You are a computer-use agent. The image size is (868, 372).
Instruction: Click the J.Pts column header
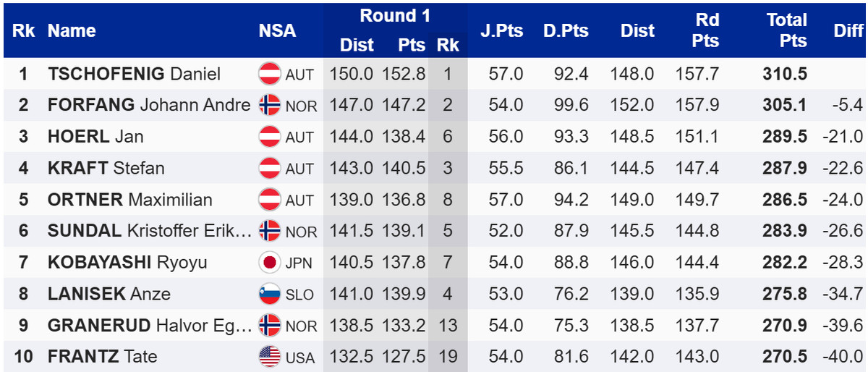pos(501,30)
